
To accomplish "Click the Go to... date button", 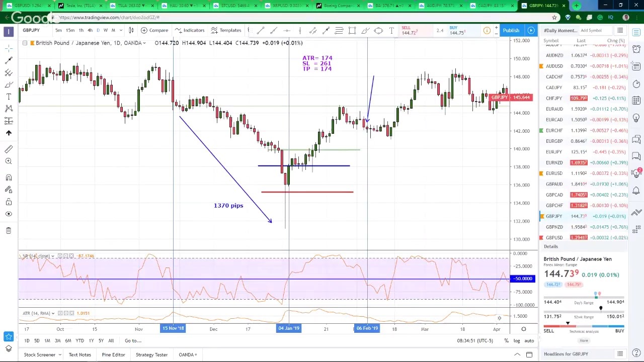I will [x=133, y=341].
